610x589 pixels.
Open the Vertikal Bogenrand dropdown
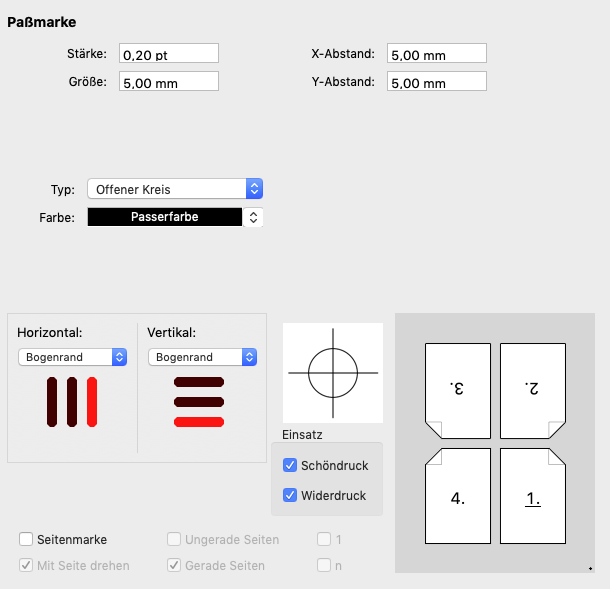pyautogui.click(x=202, y=357)
